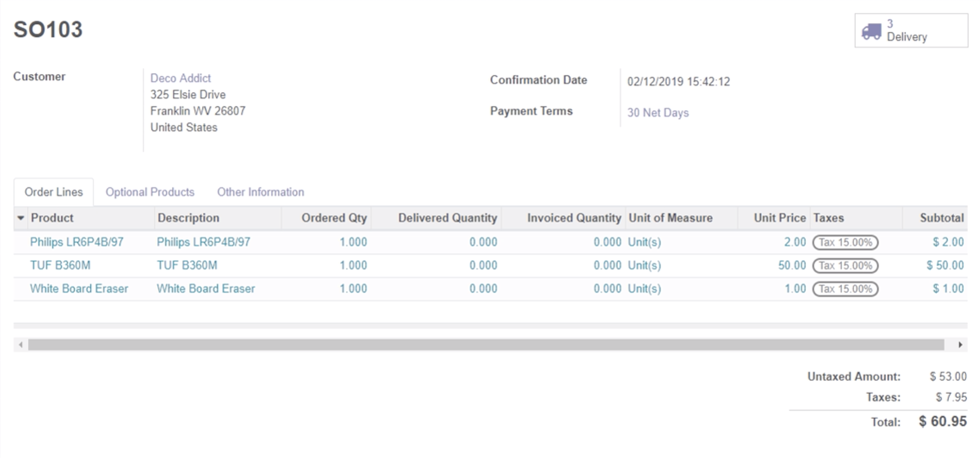Image resolution: width=980 pixels, height=458 pixels.
Task: Click the Total $ 60.95 value
Action: click(943, 421)
